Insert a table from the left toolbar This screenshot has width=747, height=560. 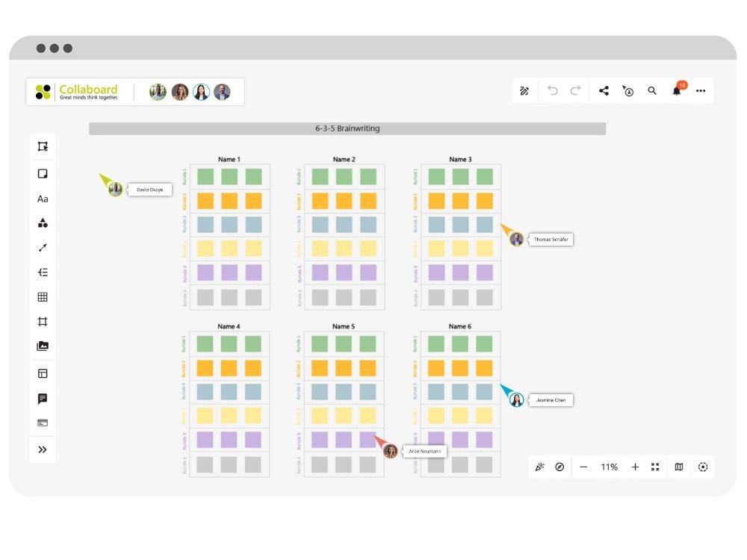(43, 297)
